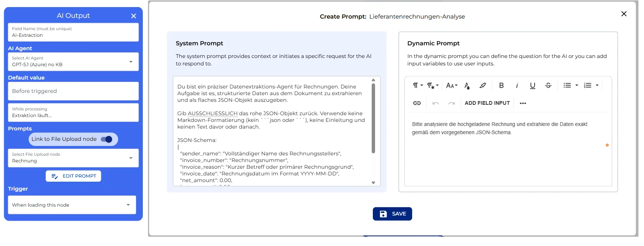644x246 pixels.
Task: Save the prompt
Action: (x=392, y=214)
